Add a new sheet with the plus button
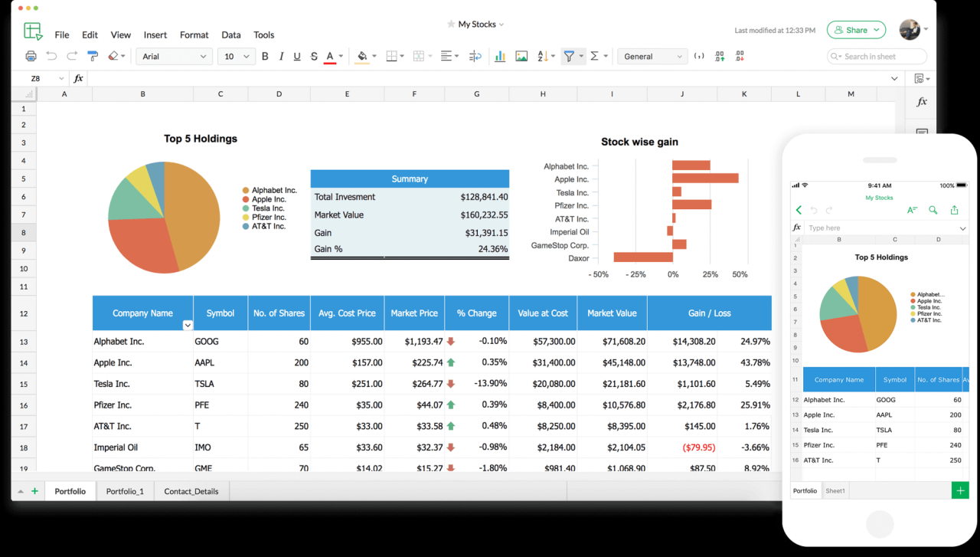980x557 pixels. [x=35, y=490]
